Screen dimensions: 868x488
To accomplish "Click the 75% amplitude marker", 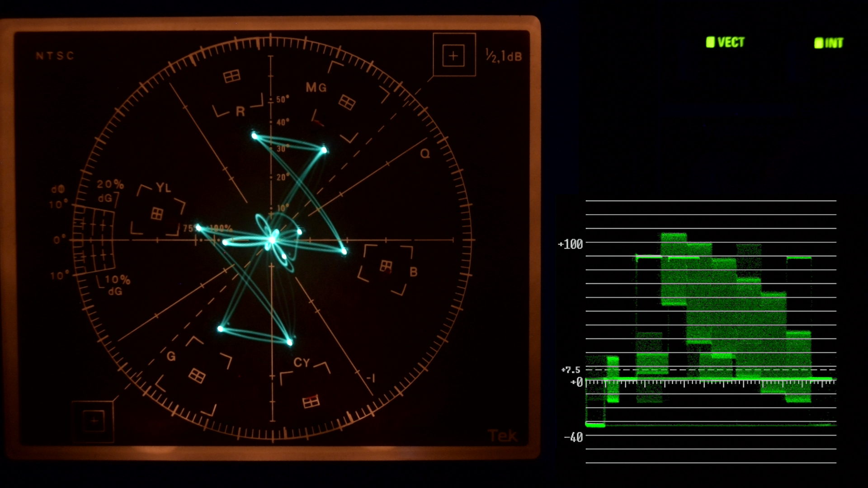I will tap(190, 229).
